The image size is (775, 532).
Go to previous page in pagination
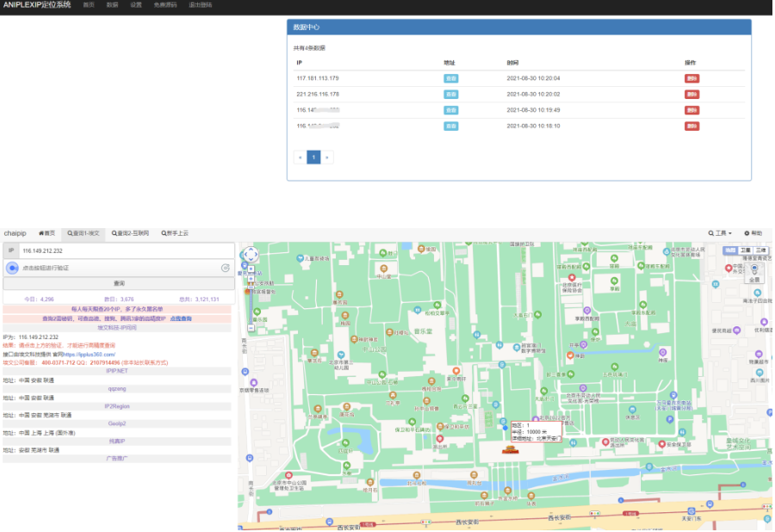coord(300,157)
